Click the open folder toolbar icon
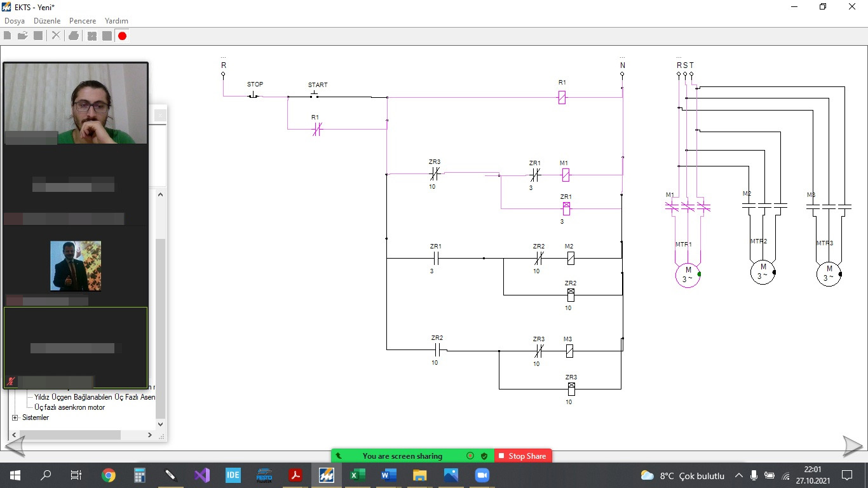 (23, 36)
